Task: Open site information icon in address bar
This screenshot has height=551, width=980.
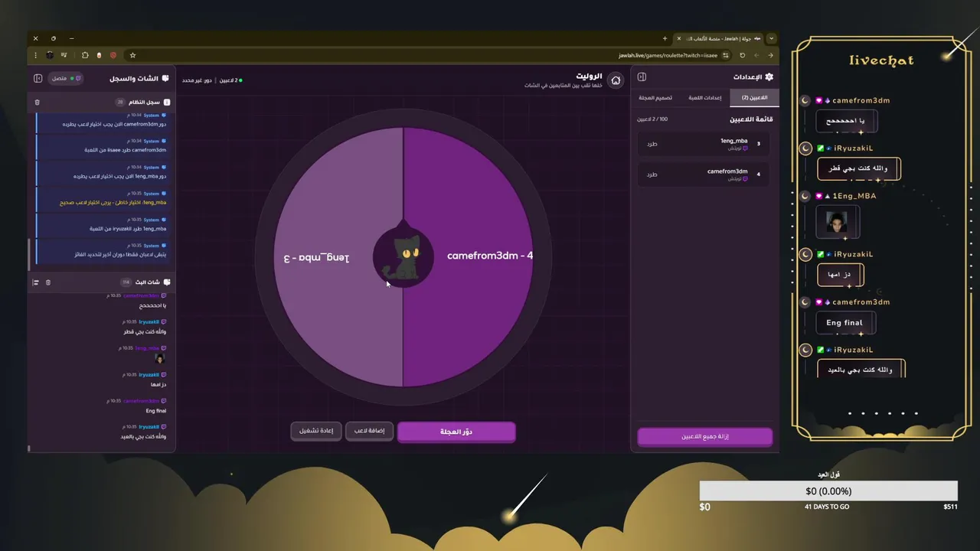Action: [x=724, y=55]
